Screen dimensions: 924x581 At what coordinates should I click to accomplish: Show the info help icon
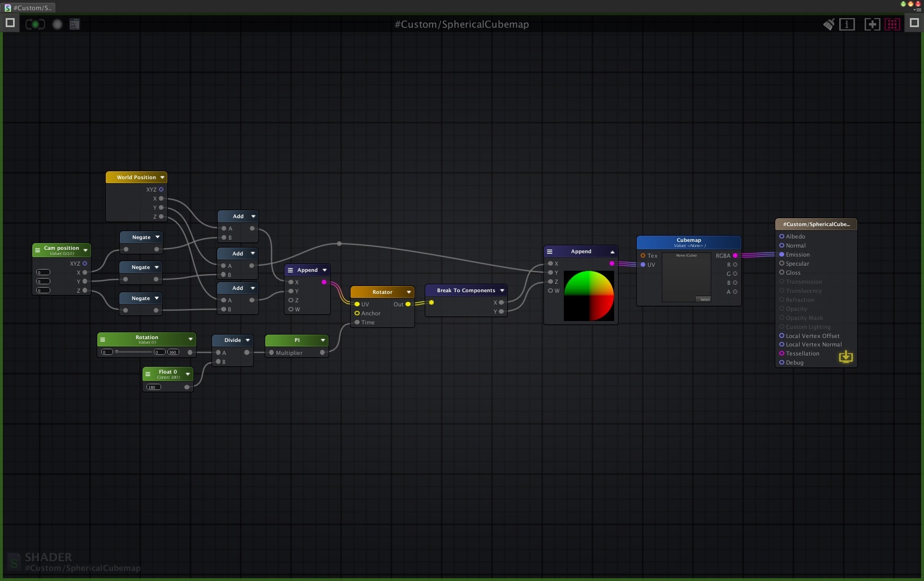tap(847, 24)
